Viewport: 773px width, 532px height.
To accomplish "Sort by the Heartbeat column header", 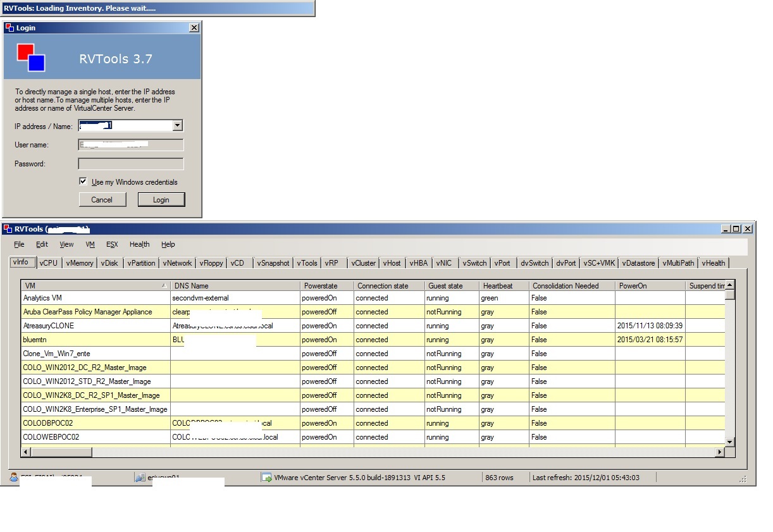I will tap(504, 285).
